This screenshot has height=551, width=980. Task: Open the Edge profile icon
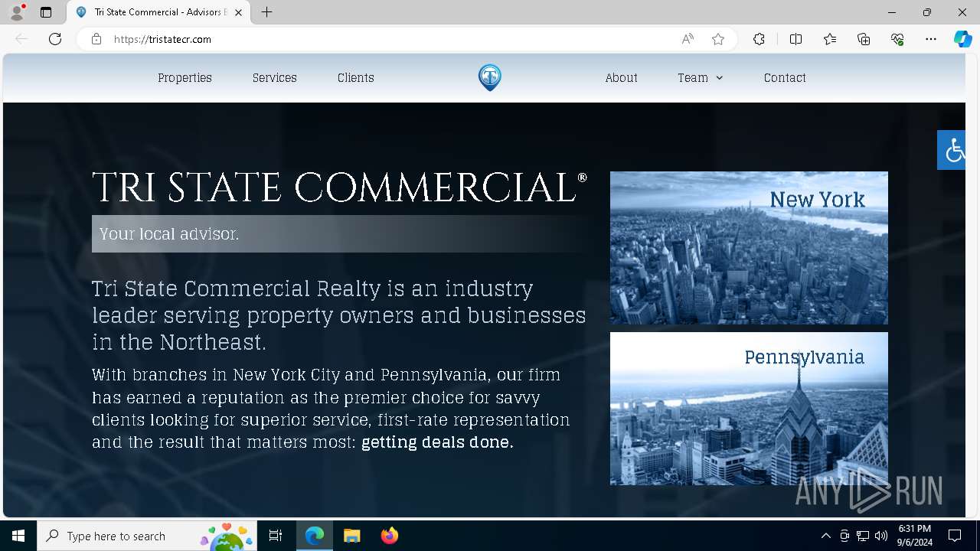pos(17,12)
